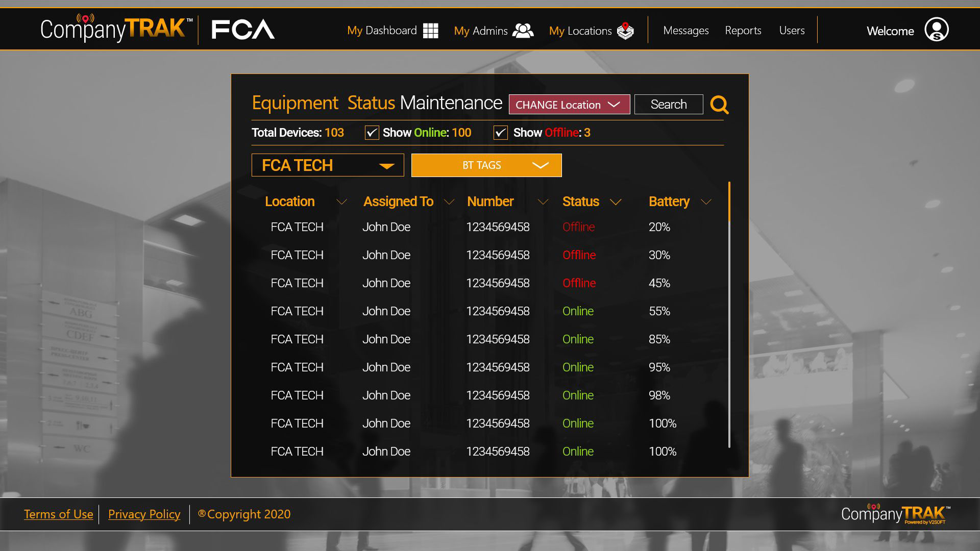This screenshot has width=980, height=551.
Task: Open My Admins menu item
Action: click(481, 31)
